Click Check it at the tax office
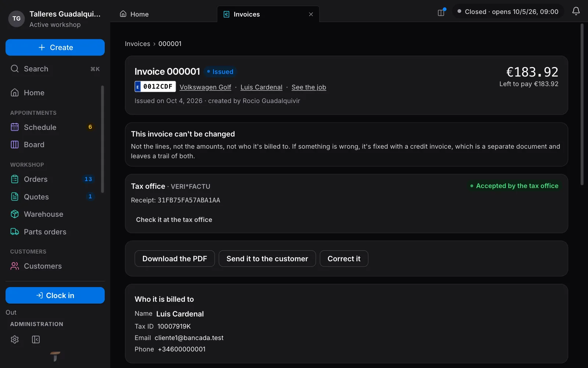 pyautogui.click(x=174, y=220)
